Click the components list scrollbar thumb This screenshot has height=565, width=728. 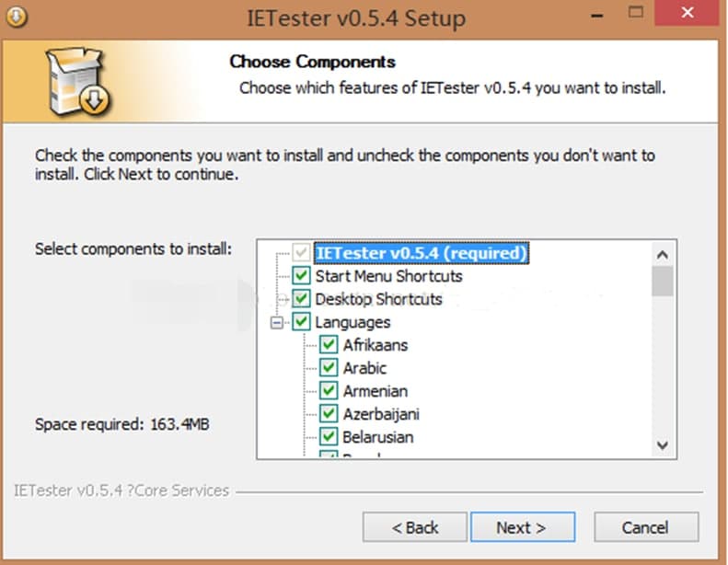point(663,281)
